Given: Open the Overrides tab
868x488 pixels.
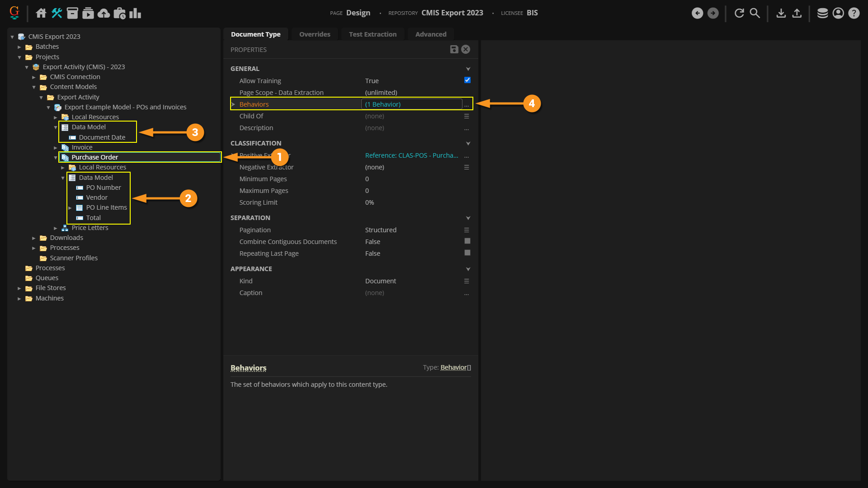Looking at the screenshot, I should pyautogui.click(x=315, y=34).
